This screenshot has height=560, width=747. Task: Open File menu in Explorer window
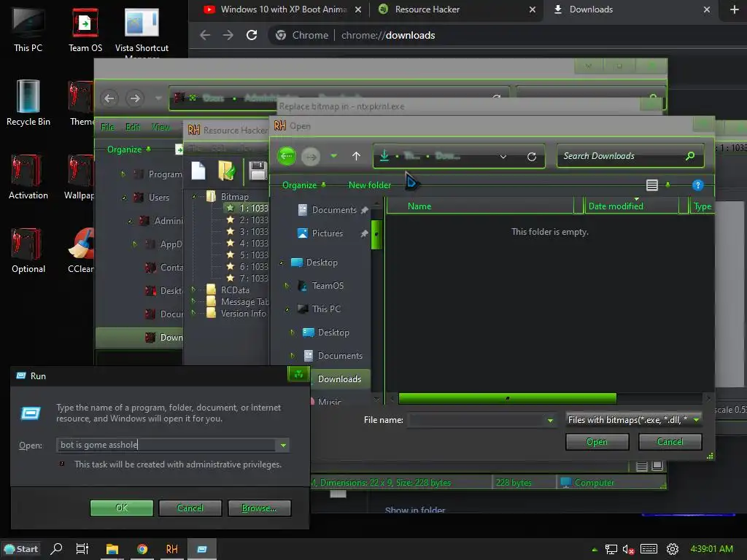[107, 127]
